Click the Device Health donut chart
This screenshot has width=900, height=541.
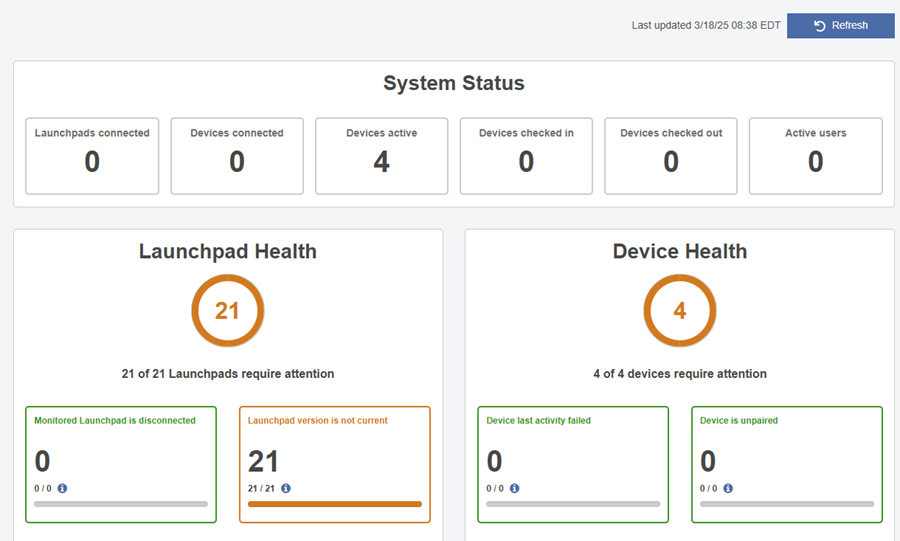tap(680, 311)
